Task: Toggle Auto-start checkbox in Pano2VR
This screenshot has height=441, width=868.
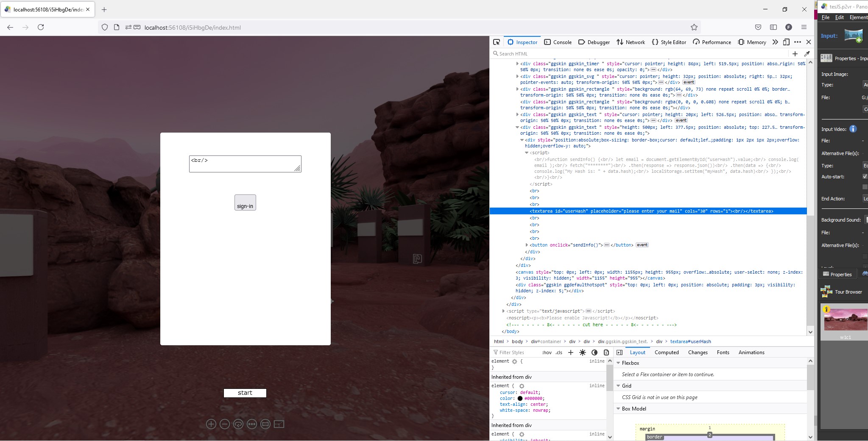Action: (865, 177)
